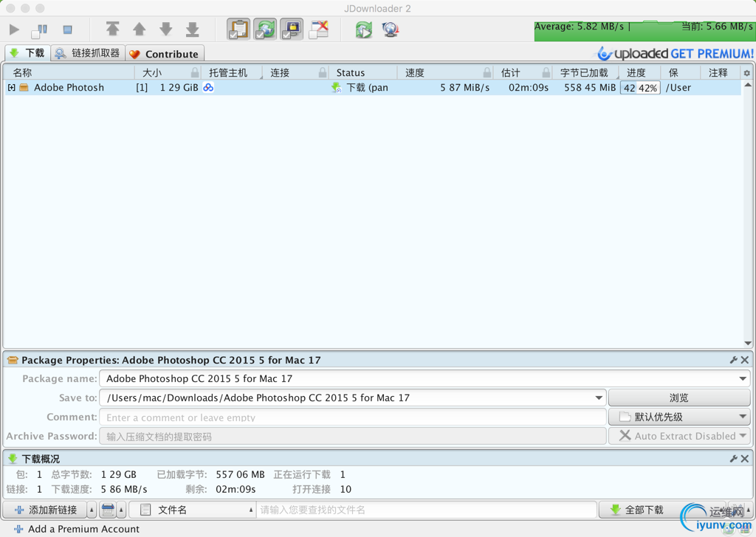The width and height of the screenshot is (756, 537).
Task: Sort by Status column header
Action: point(363,73)
